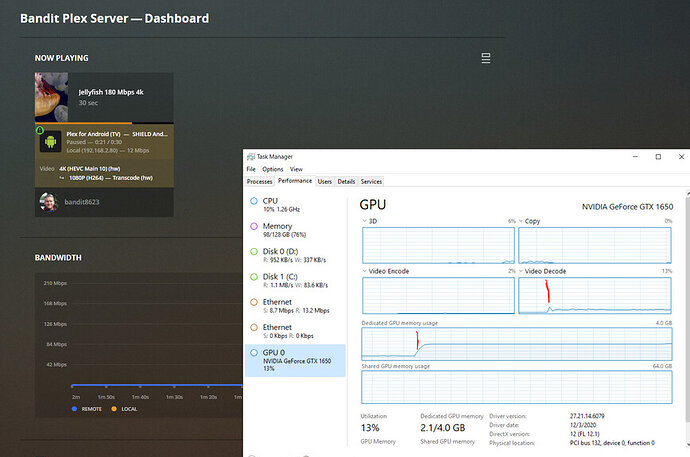690x457 pixels.
Task: Open the Video Decode graph dropdown
Action: point(521,271)
